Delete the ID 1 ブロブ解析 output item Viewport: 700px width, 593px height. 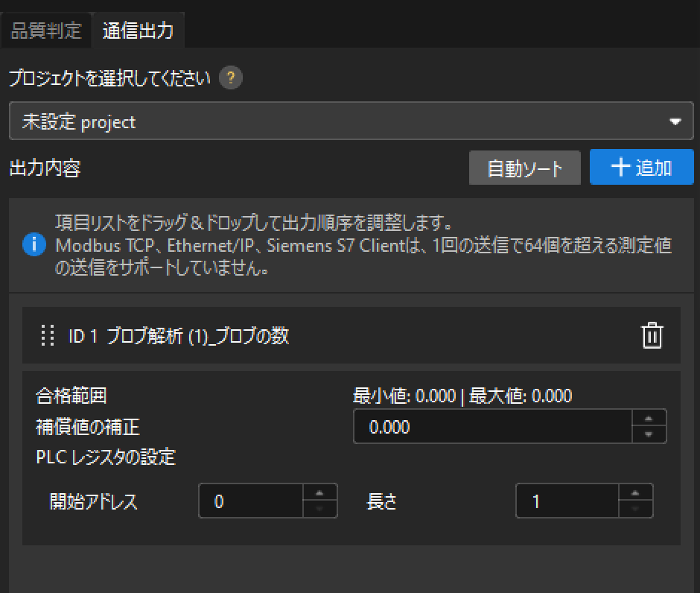pyautogui.click(x=652, y=335)
